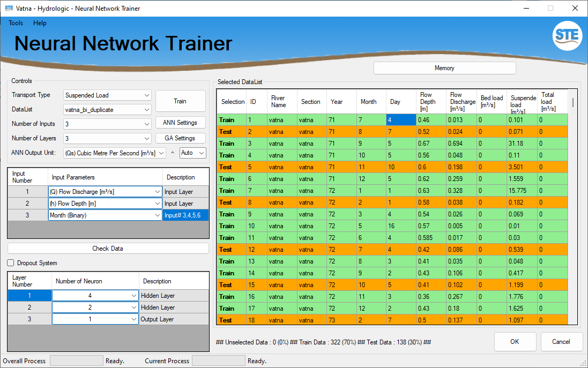Click the Memory button
The image size is (588, 368).
[x=444, y=68]
